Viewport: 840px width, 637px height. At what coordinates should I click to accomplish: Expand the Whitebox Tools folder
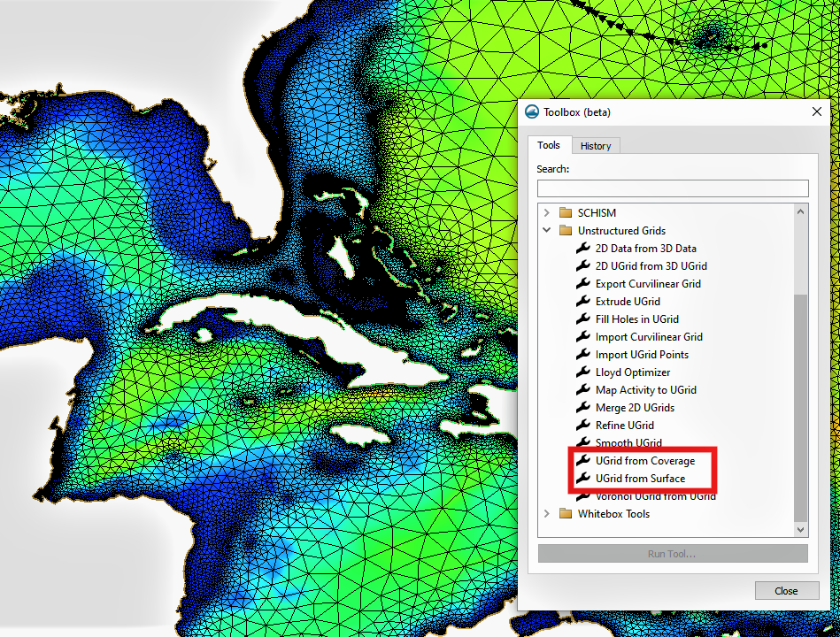[547, 513]
